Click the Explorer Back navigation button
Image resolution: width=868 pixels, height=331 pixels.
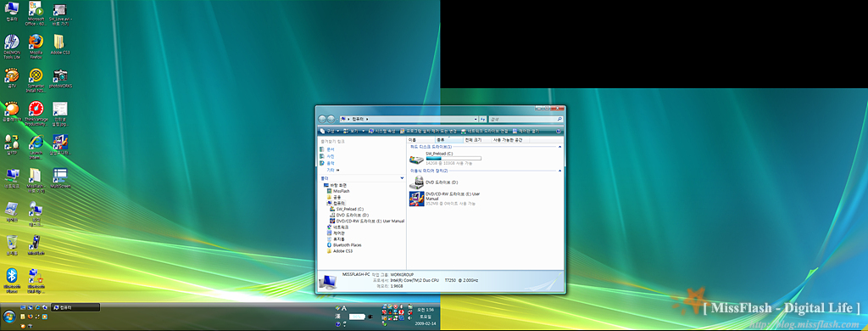323,119
